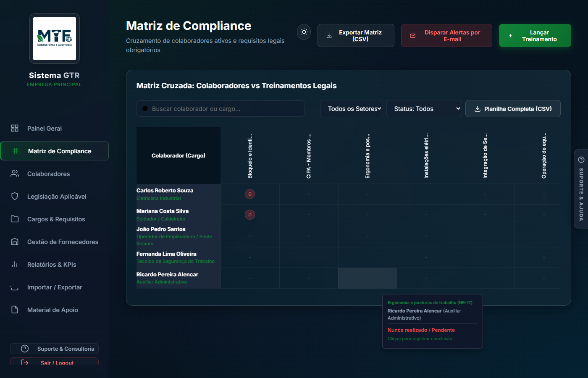
Task: Select the Fernanda Lima Oliveira row name
Action: (x=166, y=254)
